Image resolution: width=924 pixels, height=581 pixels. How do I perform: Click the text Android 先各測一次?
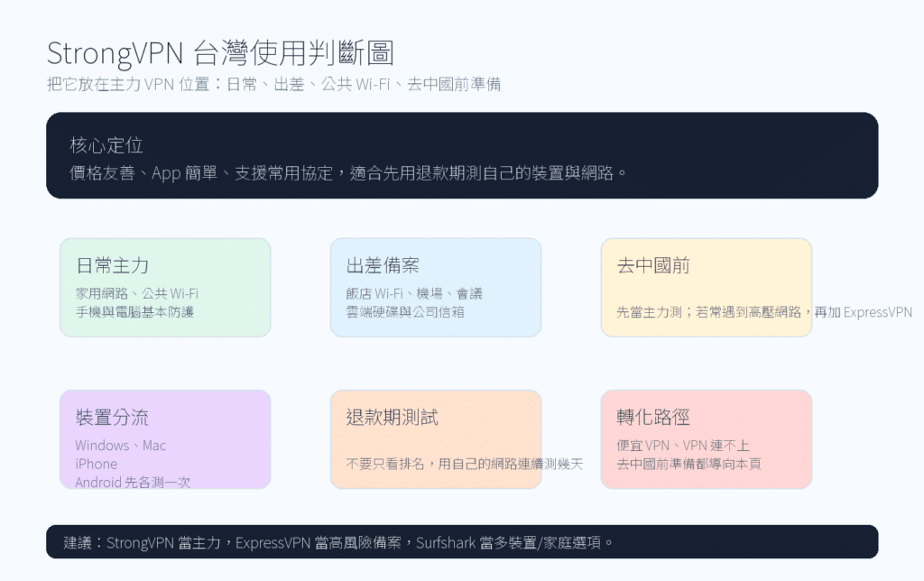(x=134, y=482)
